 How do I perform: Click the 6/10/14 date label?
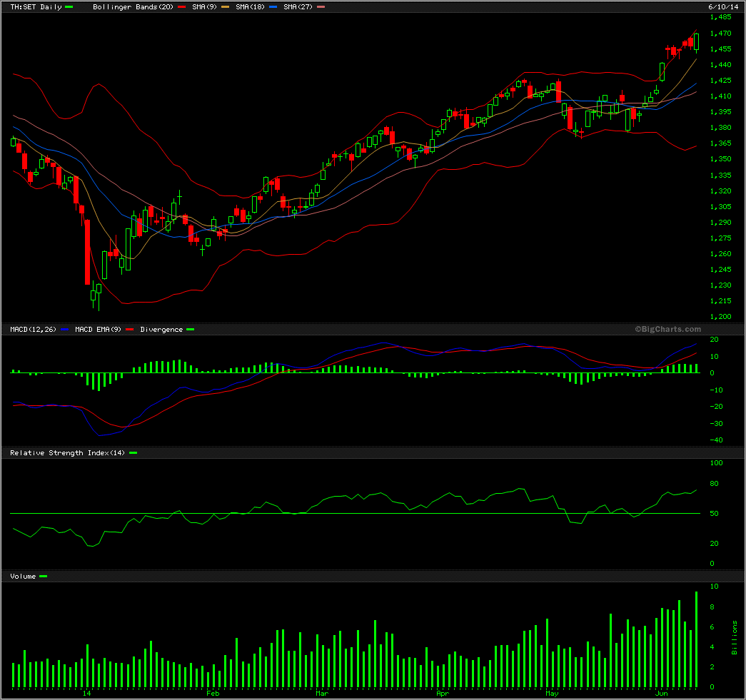pos(723,6)
